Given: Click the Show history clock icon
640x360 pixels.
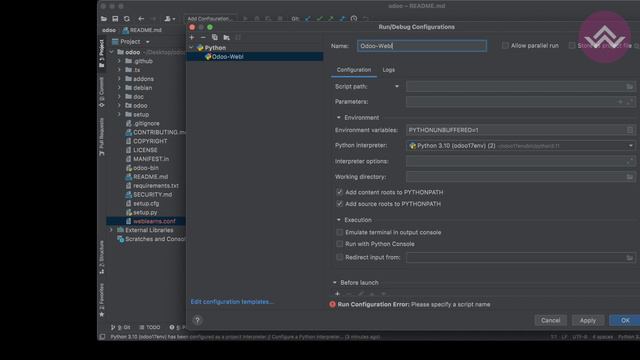Looking at the screenshot, I should coord(354,19).
